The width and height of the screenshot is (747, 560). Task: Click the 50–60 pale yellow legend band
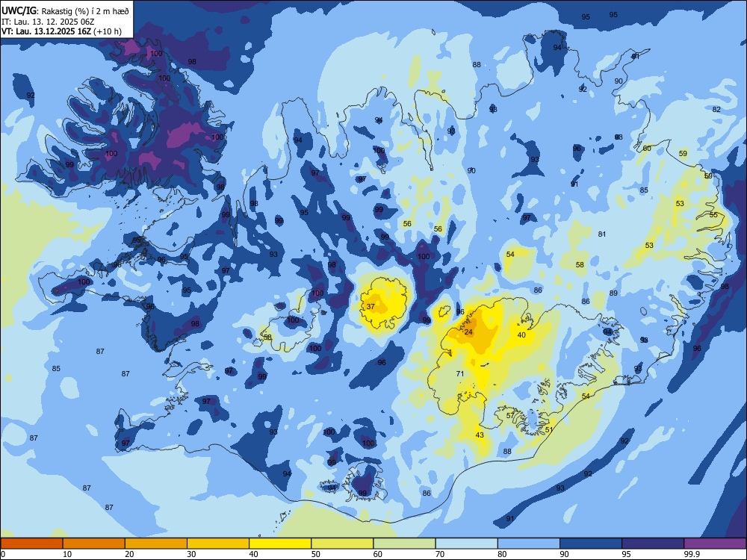pyautogui.click(x=342, y=544)
